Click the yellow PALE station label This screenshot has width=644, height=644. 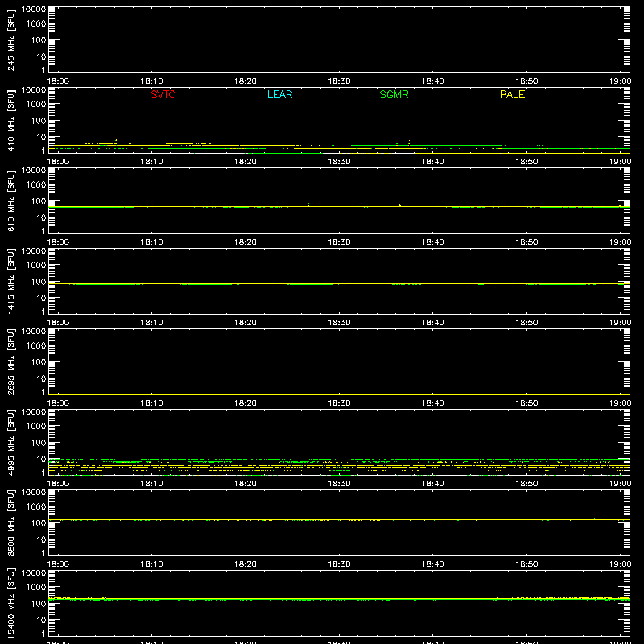[x=512, y=94]
